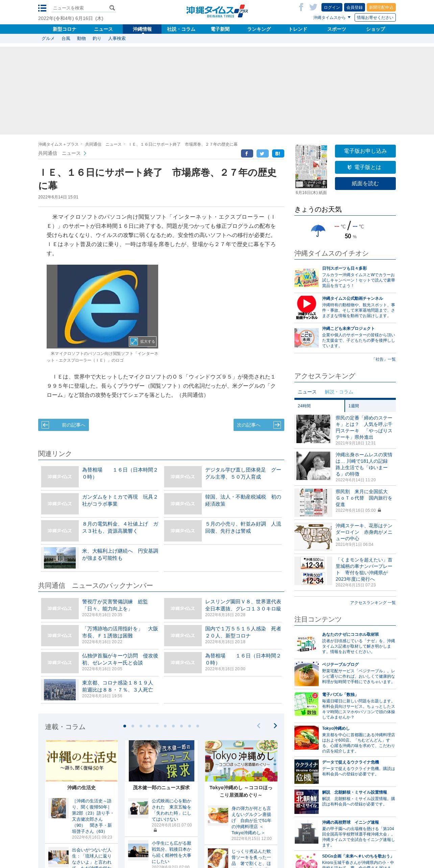Viewport: 434px width, 868px height.
Task: Open the Tokyo沖縄めし column banner
Action: 241,761
